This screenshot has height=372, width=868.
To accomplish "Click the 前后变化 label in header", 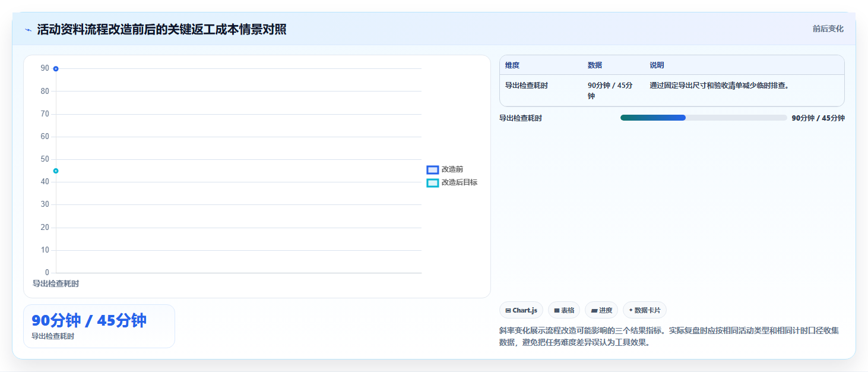I will click(828, 29).
